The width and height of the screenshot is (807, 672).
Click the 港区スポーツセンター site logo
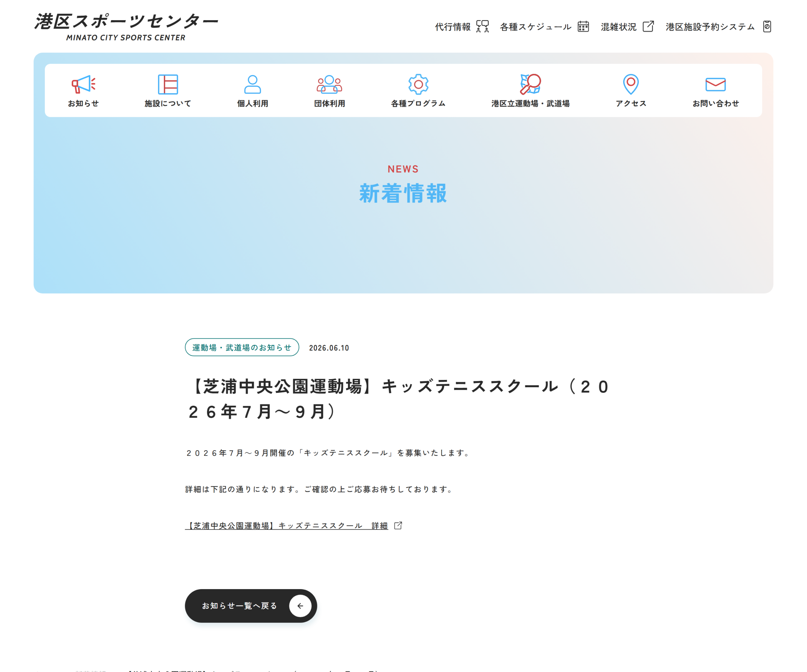126,26
